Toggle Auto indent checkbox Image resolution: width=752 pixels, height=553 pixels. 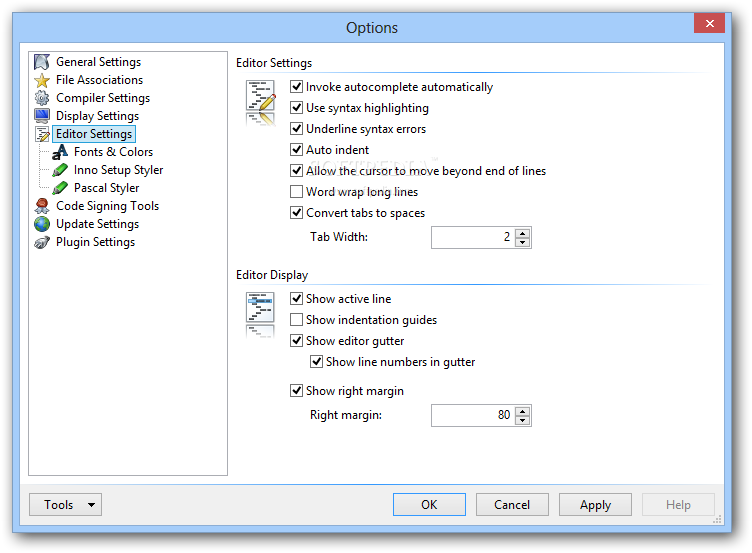[x=296, y=150]
